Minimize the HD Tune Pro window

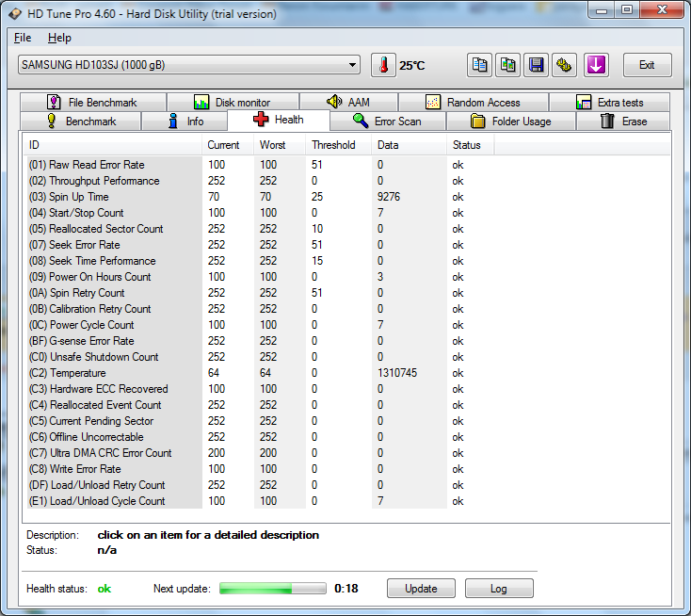[602, 10]
